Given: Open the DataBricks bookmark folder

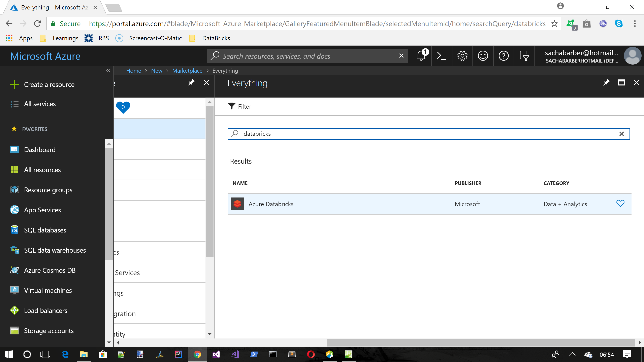Looking at the screenshot, I should click(210, 38).
